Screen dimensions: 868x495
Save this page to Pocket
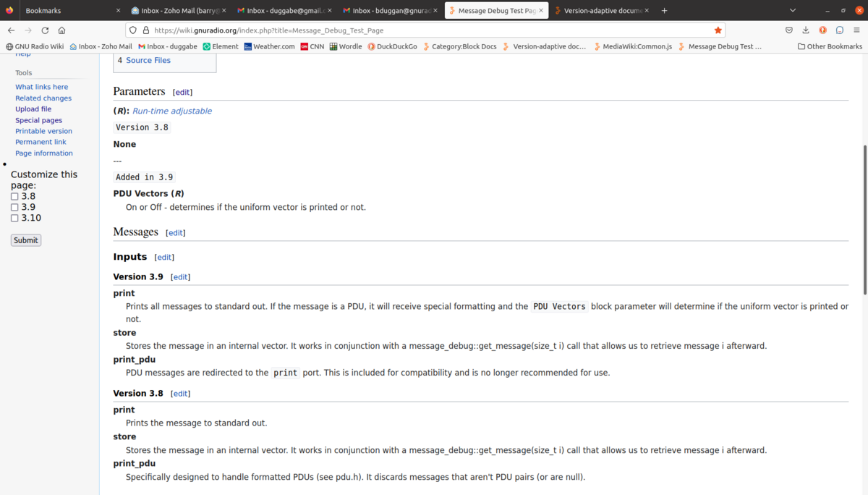[x=789, y=30]
